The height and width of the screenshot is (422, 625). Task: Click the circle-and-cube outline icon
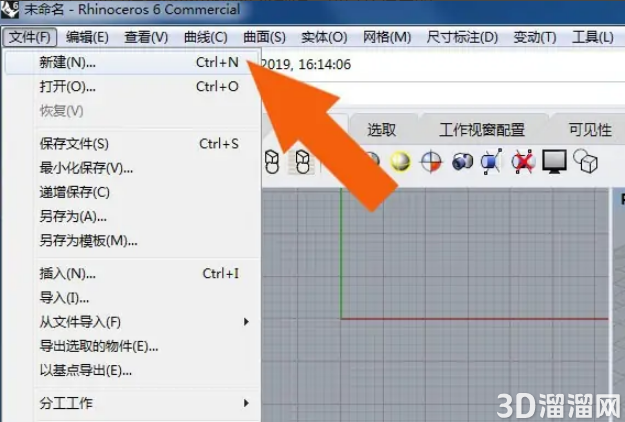586,161
